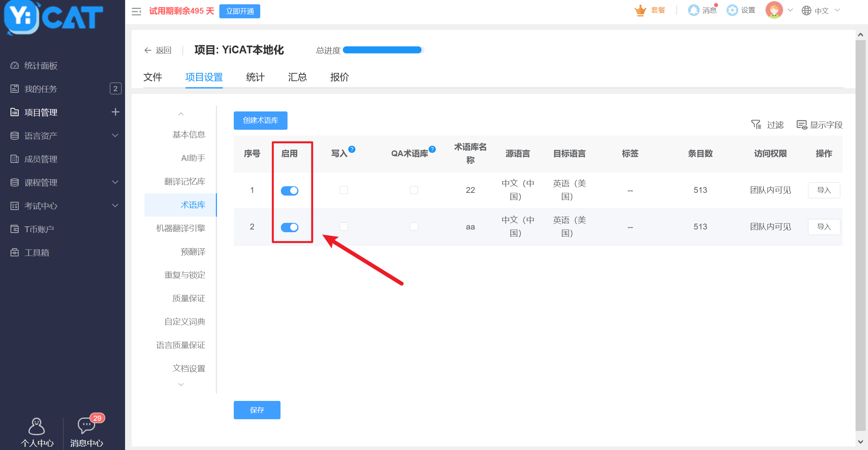Image resolution: width=868 pixels, height=450 pixels.
Task: Open the 显示字段 display fields icon
Action: (802, 125)
